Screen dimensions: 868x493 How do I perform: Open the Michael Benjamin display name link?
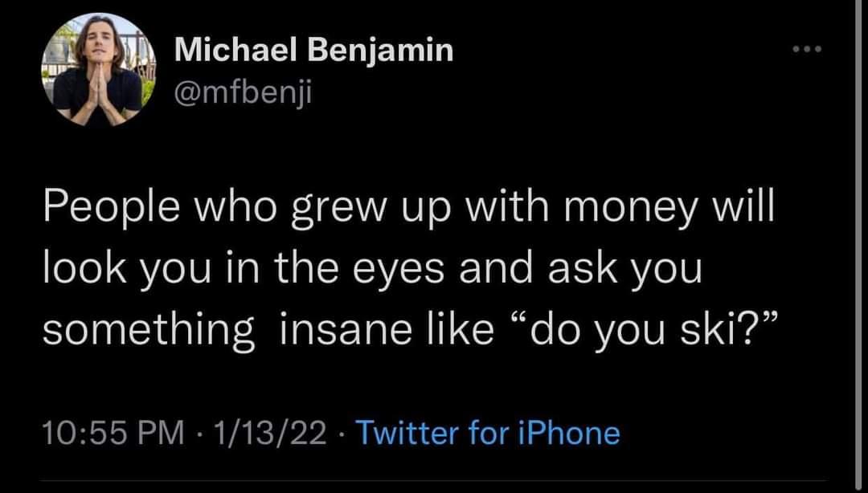pyautogui.click(x=313, y=51)
